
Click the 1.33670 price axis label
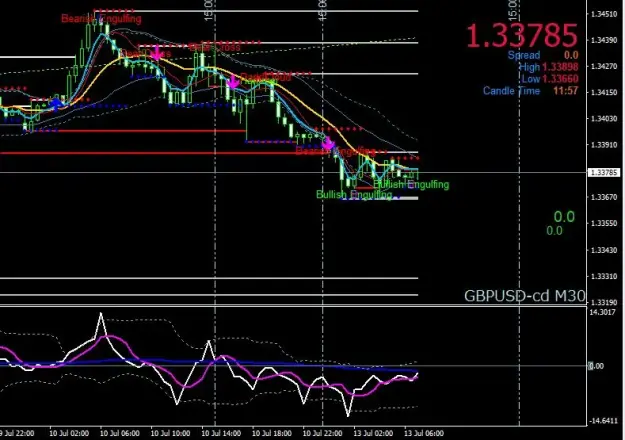point(603,197)
